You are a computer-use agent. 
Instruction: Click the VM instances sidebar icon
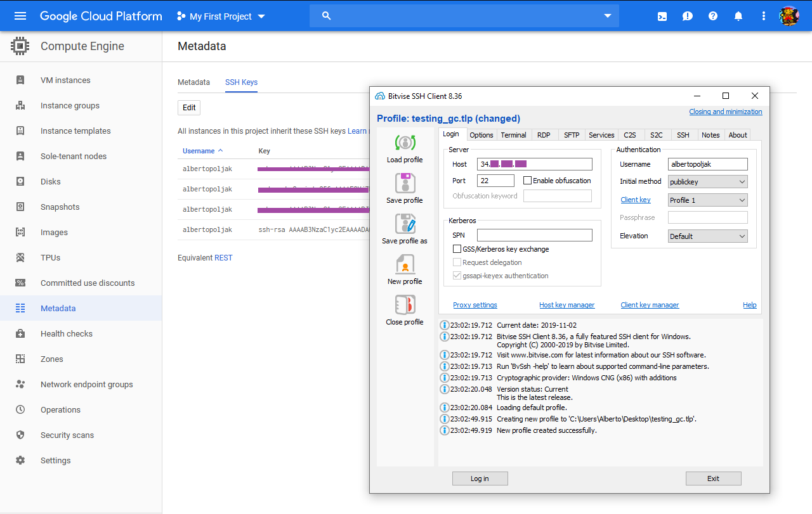click(20, 80)
